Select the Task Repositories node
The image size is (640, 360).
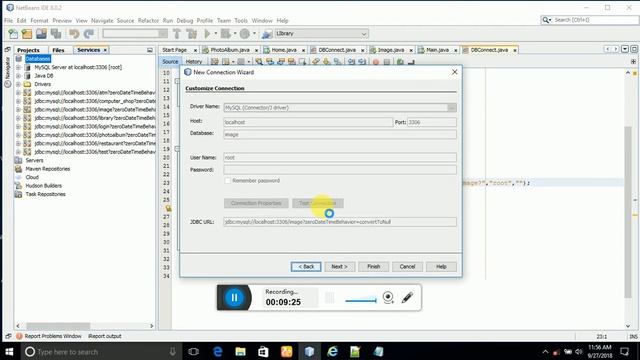coord(45,194)
